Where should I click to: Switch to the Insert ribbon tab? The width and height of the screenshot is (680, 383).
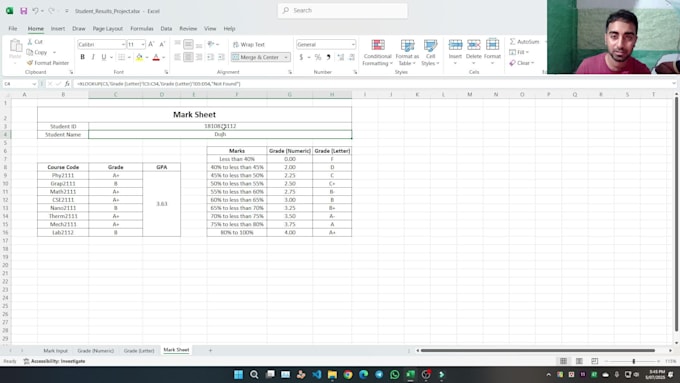coord(58,29)
